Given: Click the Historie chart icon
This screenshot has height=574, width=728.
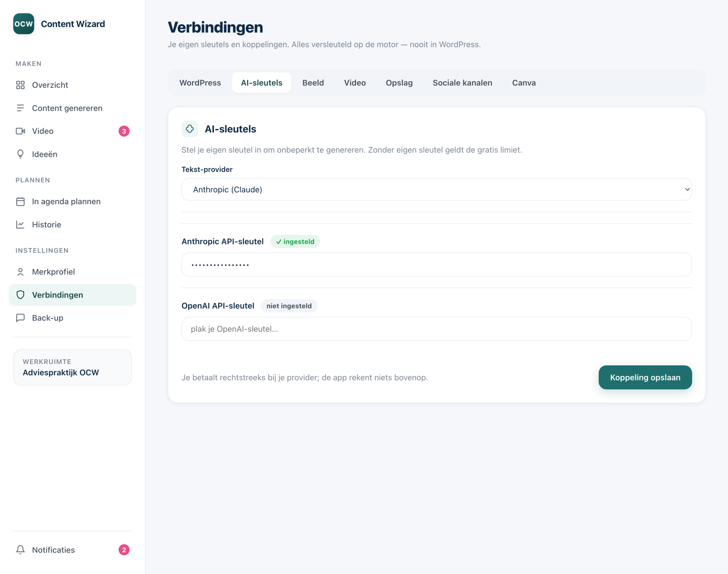Looking at the screenshot, I should [20, 225].
